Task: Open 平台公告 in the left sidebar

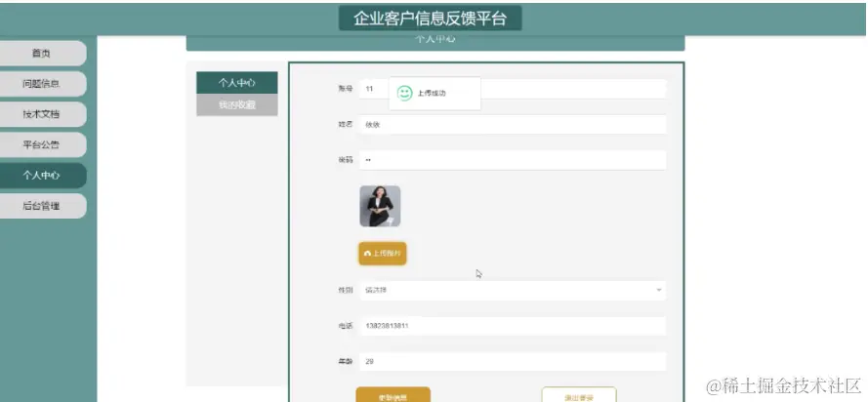Action: (43, 144)
